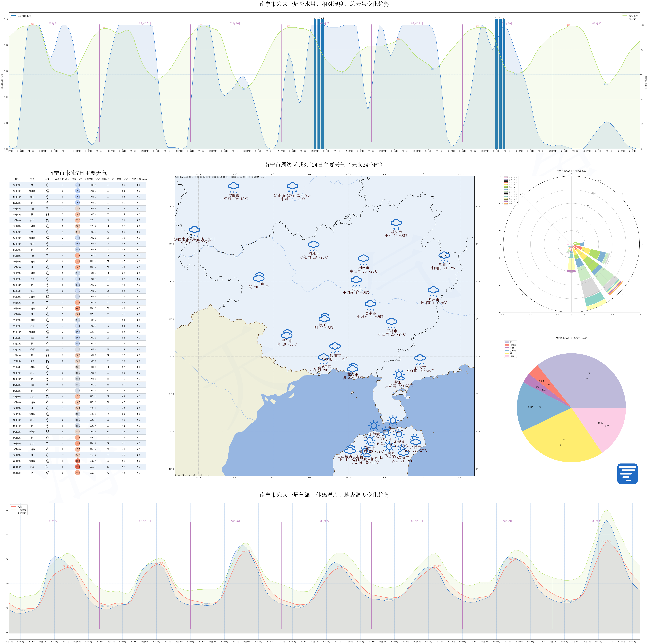This screenshot has width=648, height=644.
Task: Click the 气温 legend entry in temperature chart
Action: (18, 507)
